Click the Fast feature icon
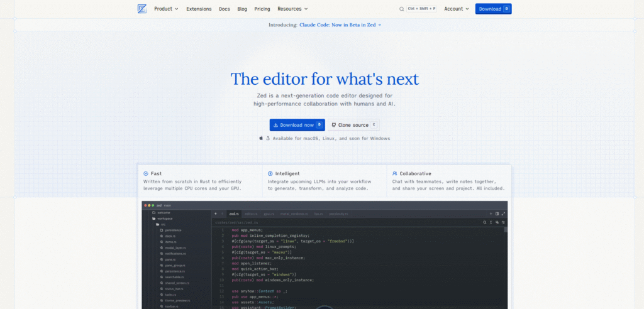Image resolution: width=644 pixels, height=309 pixels. click(146, 173)
